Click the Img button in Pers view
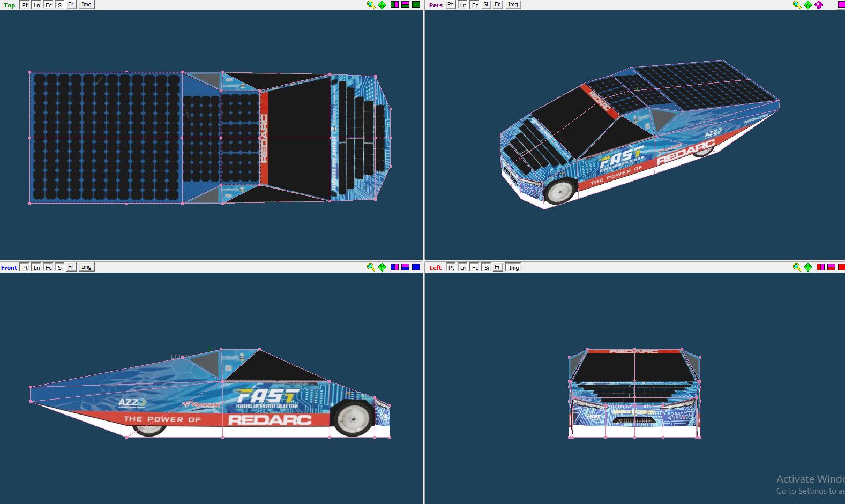Screen dimensions: 845x504 click(x=513, y=5)
